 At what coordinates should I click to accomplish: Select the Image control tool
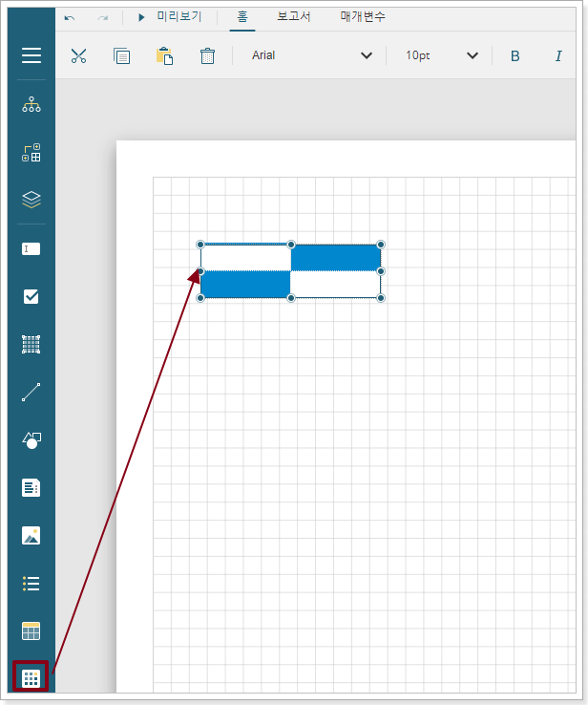[x=31, y=535]
